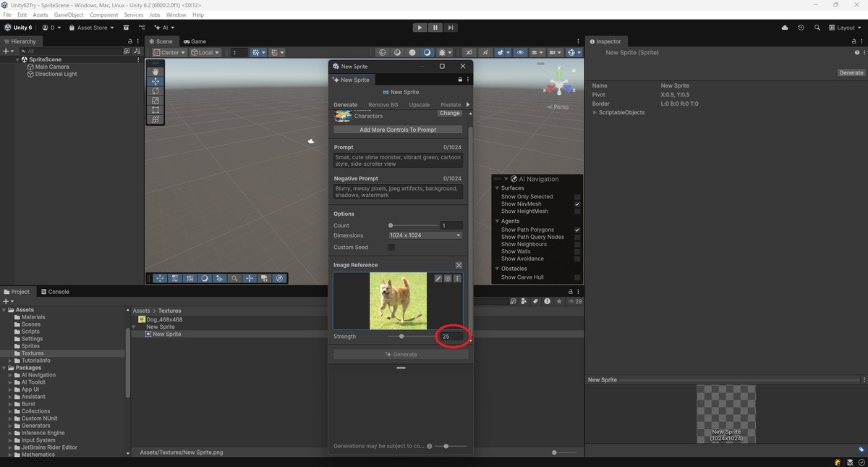Click the Pause button
This screenshot has width=868, height=467.
pos(435,28)
